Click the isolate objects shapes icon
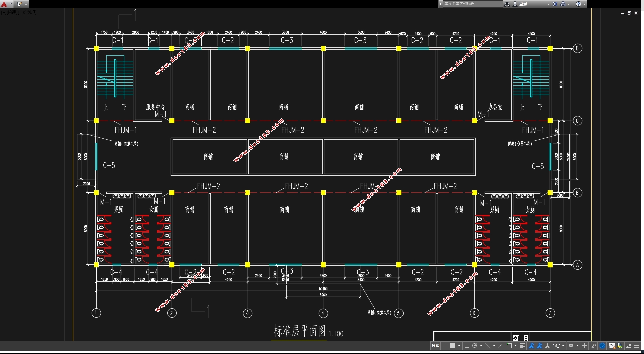This screenshot has height=354, width=644. (x=593, y=346)
